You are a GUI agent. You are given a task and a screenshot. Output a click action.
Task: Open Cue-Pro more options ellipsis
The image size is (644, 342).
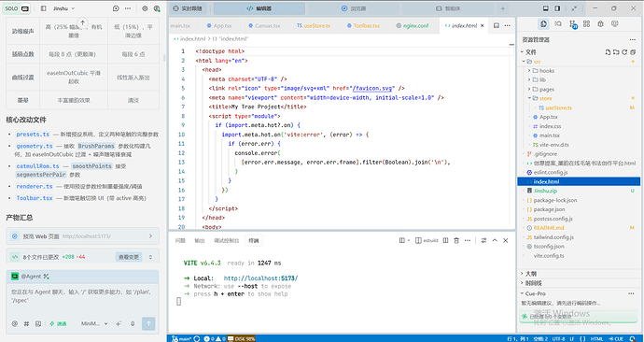(x=631, y=293)
